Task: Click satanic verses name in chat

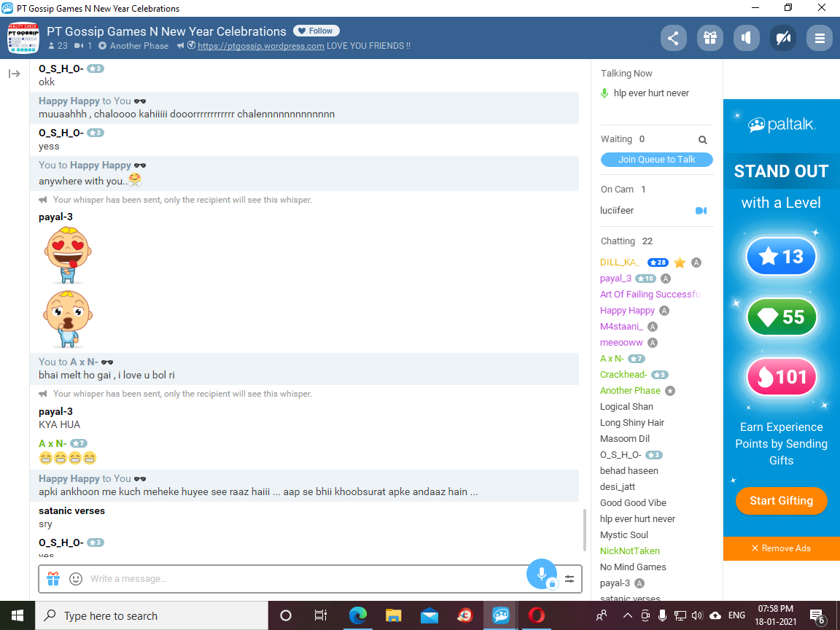Action: [71, 511]
